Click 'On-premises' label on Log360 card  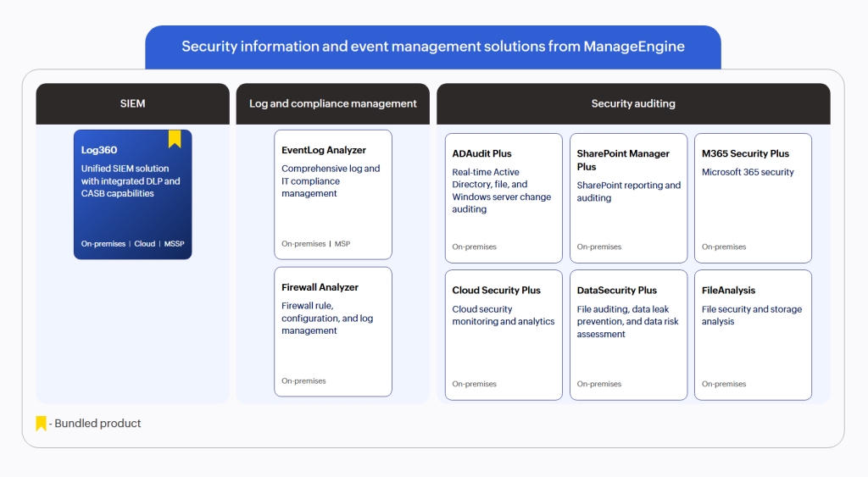(103, 243)
